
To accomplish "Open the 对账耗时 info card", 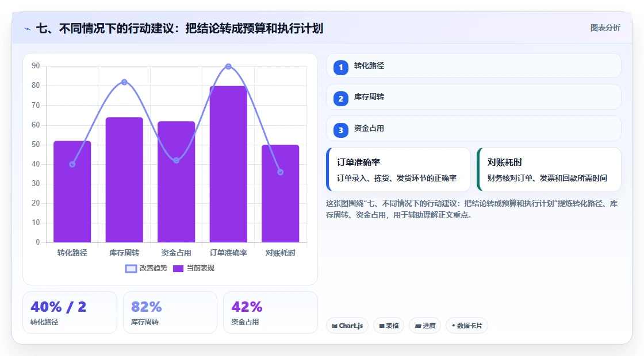I will (x=549, y=169).
